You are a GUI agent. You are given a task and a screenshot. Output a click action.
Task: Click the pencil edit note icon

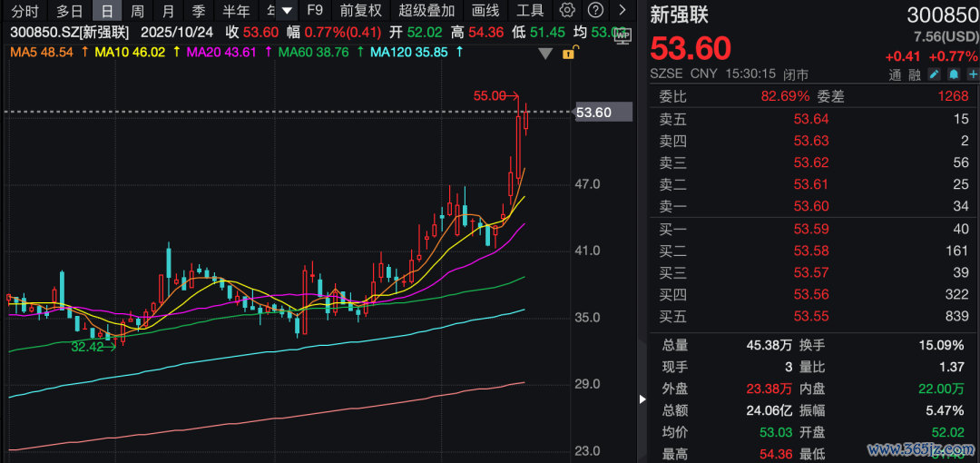[x=935, y=74]
